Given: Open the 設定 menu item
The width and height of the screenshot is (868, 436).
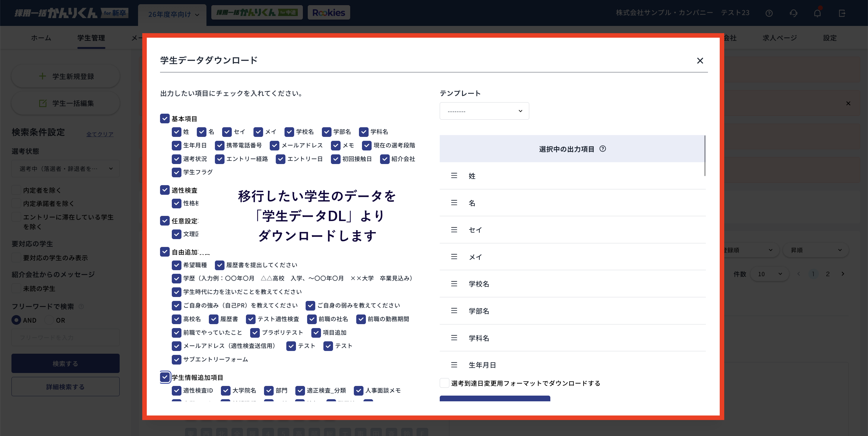Looking at the screenshot, I should pos(830,38).
